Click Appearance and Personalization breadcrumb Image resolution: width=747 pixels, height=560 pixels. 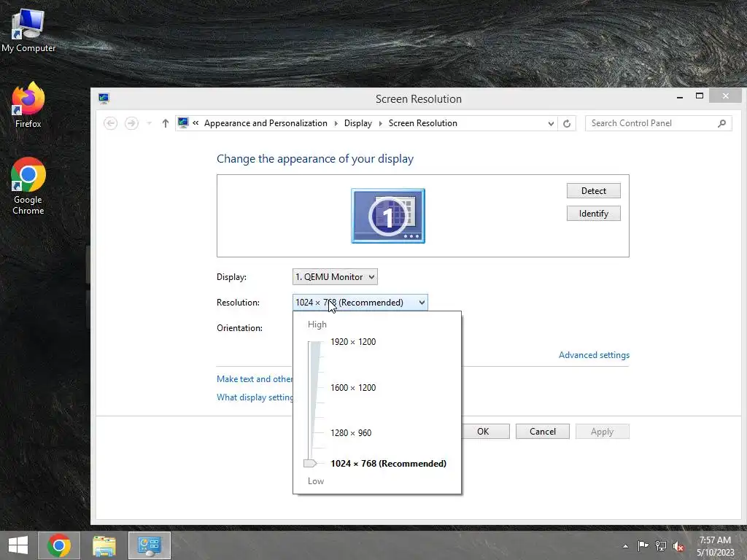tap(266, 123)
